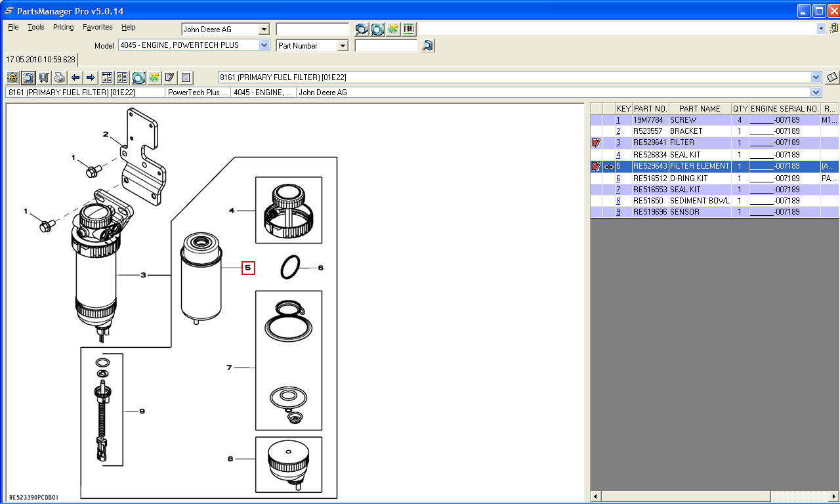Open the Favorites menu
The width and height of the screenshot is (840, 504).
pos(98,27)
